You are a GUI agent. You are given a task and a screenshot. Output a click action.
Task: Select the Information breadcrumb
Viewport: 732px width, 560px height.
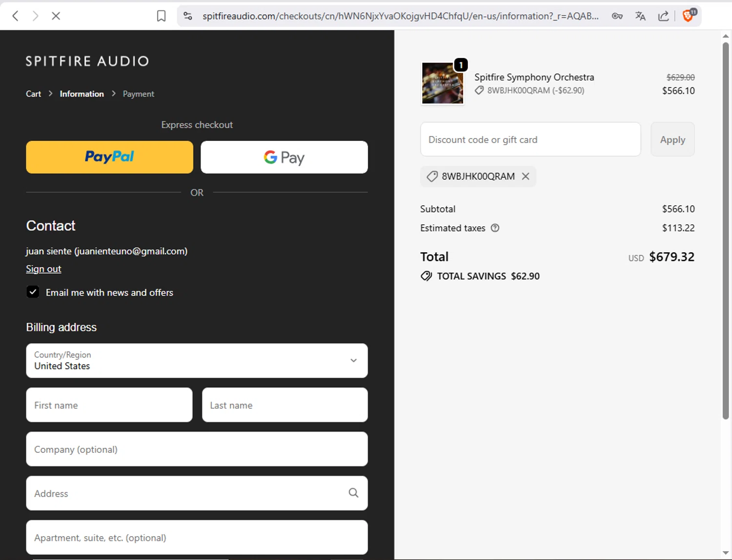(81, 94)
